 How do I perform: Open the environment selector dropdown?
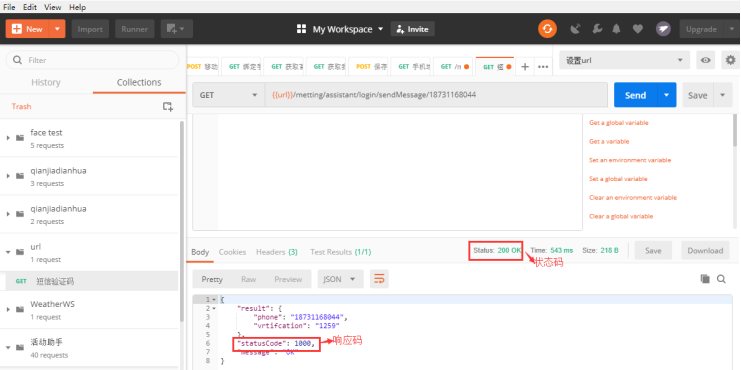point(624,60)
